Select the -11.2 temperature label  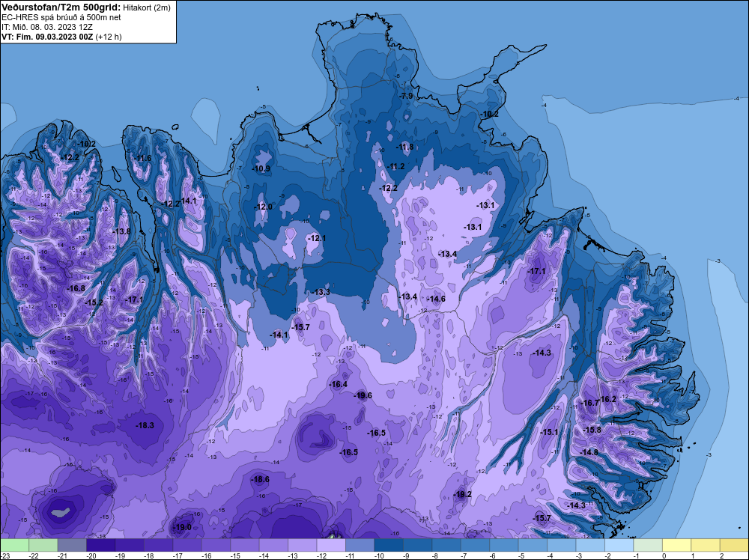point(396,167)
